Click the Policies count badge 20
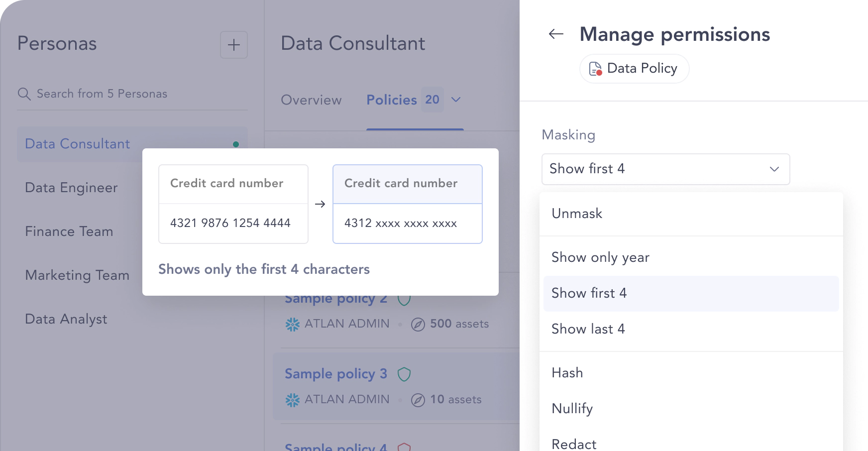The height and width of the screenshot is (451, 868). pyautogui.click(x=432, y=100)
